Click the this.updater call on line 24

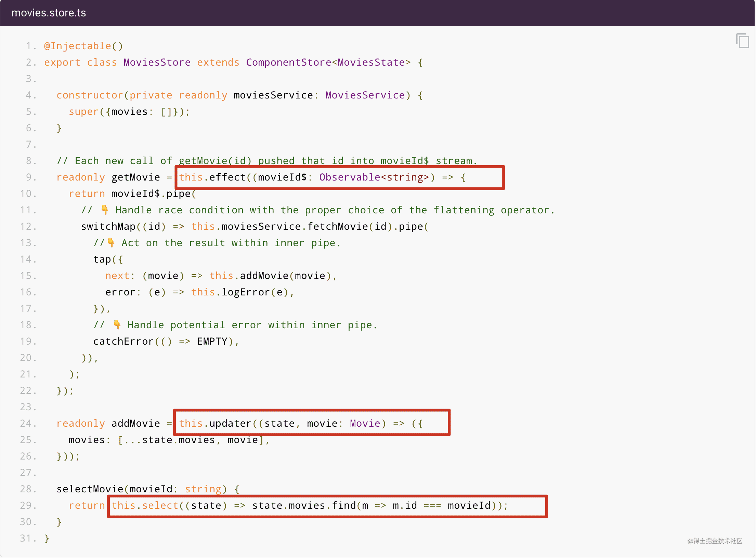click(x=215, y=423)
